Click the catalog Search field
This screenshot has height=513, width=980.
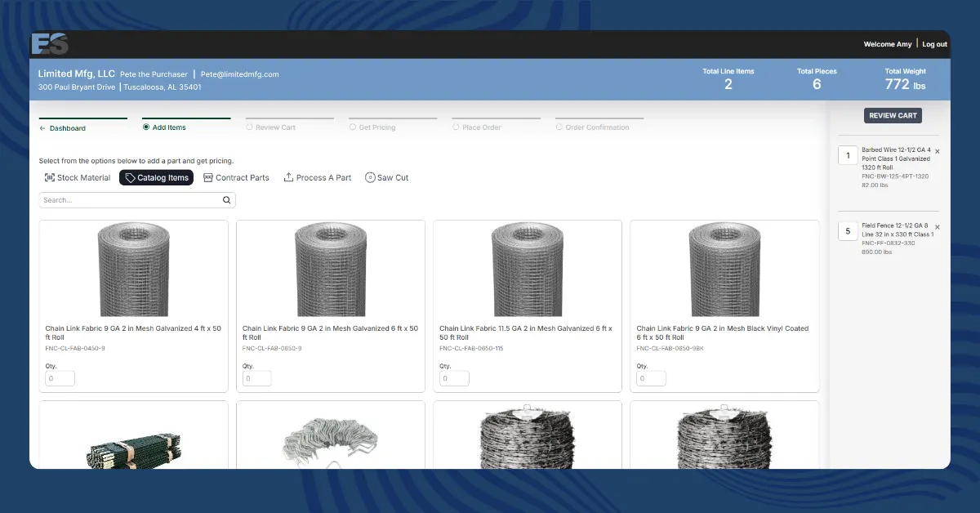tap(137, 200)
